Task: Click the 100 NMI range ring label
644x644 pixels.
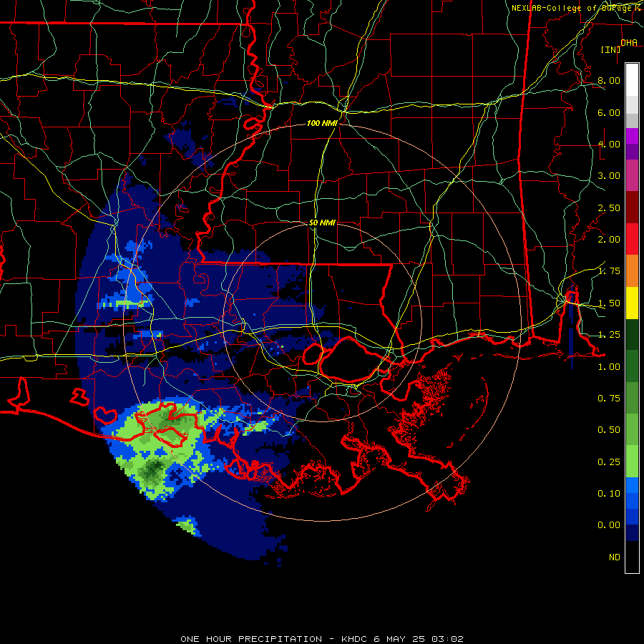Action: click(x=322, y=123)
